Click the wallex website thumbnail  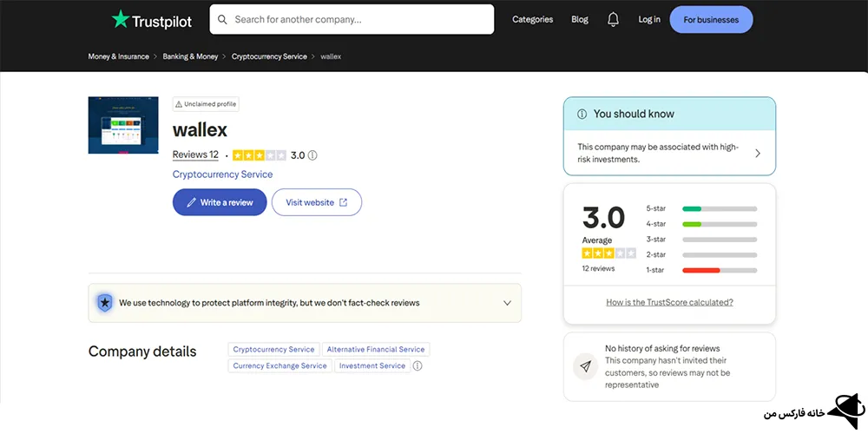click(123, 125)
